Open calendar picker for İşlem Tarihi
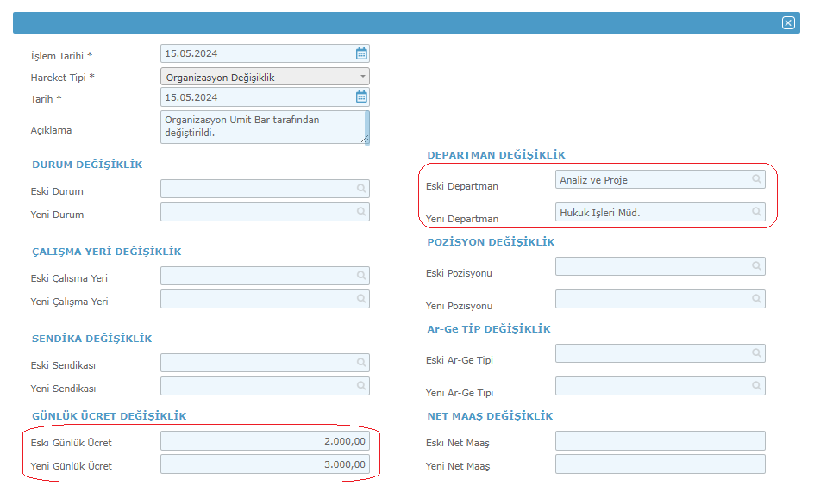Screen dimensions: 814x504 point(361,53)
